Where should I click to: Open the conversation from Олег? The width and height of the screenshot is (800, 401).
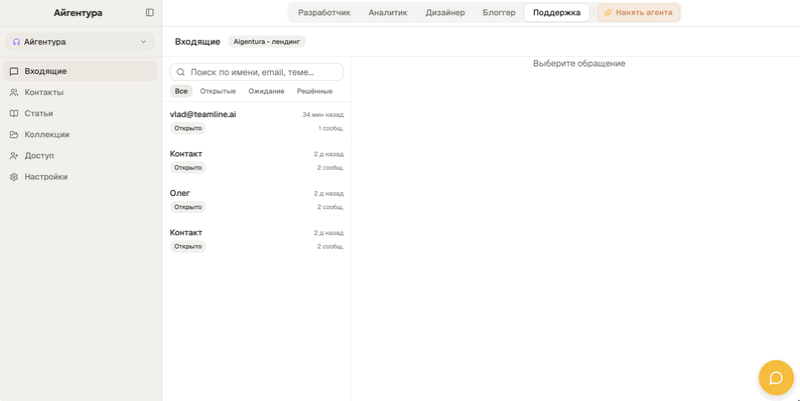(x=257, y=200)
